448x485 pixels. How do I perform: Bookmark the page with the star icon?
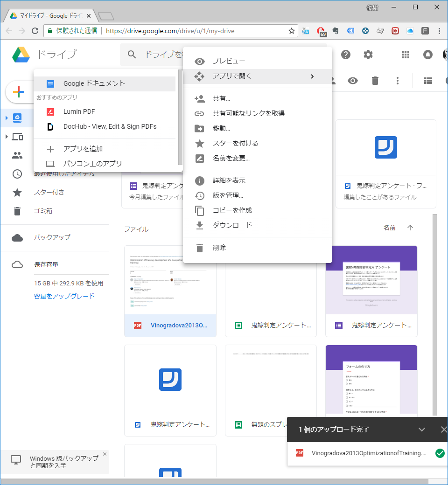click(292, 31)
